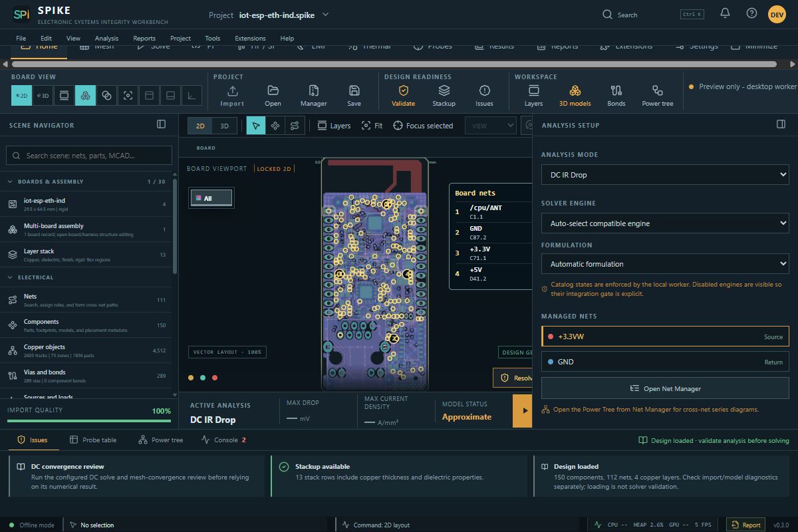Select the +3.3VW source managed net

click(665, 336)
